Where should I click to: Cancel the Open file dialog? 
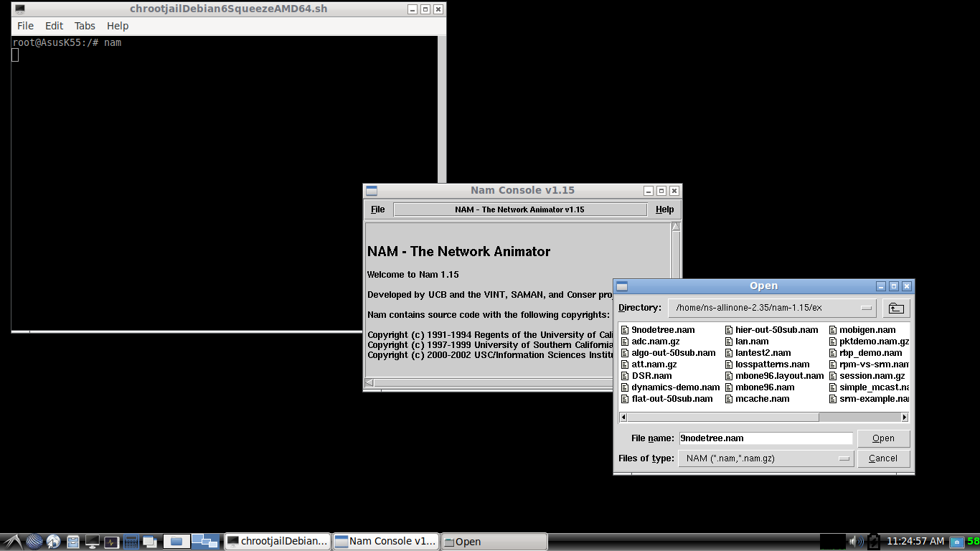[883, 458]
